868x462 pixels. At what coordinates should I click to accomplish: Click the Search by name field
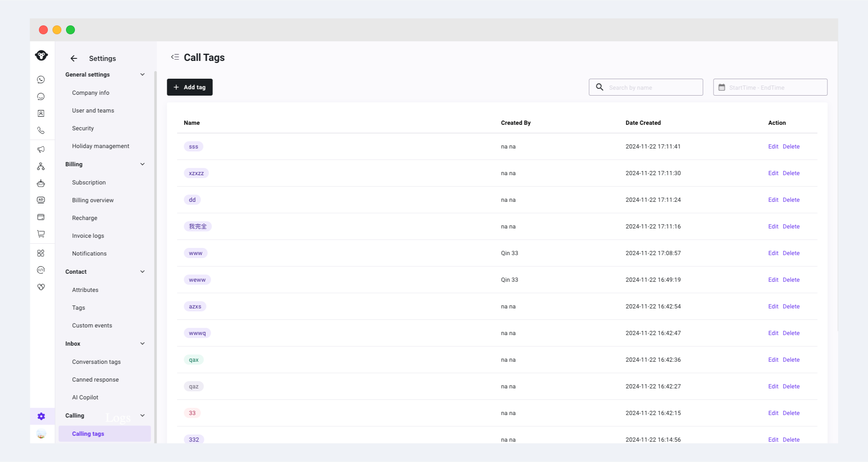click(x=652, y=88)
